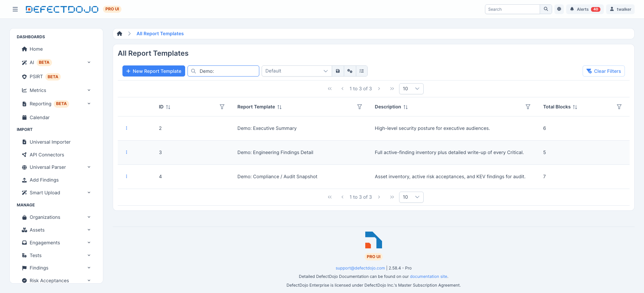
Task: Filter the Report Template column
Action: pyautogui.click(x=360, y=107)
